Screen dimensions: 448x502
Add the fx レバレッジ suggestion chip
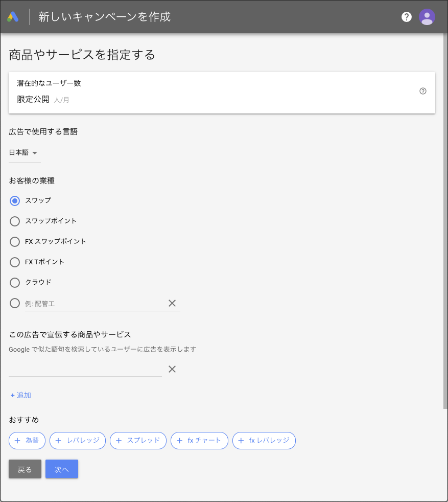tap(264, 441)
